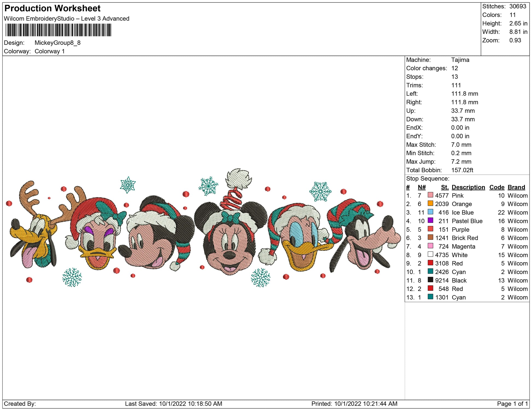Click the Black color swatch in stop 11

point(430,280)
